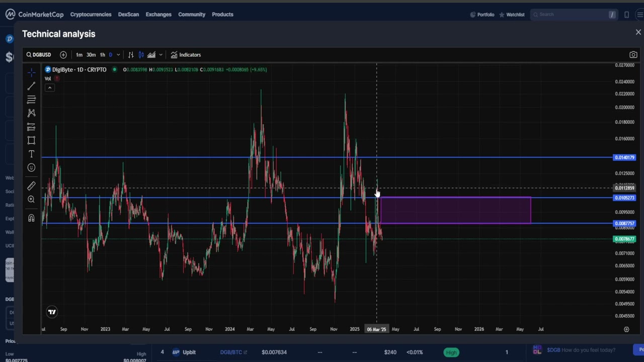This screenshot has height=362, width=644.
Task: Click the 0.0140179 price line label
Action: pos(625,157)
